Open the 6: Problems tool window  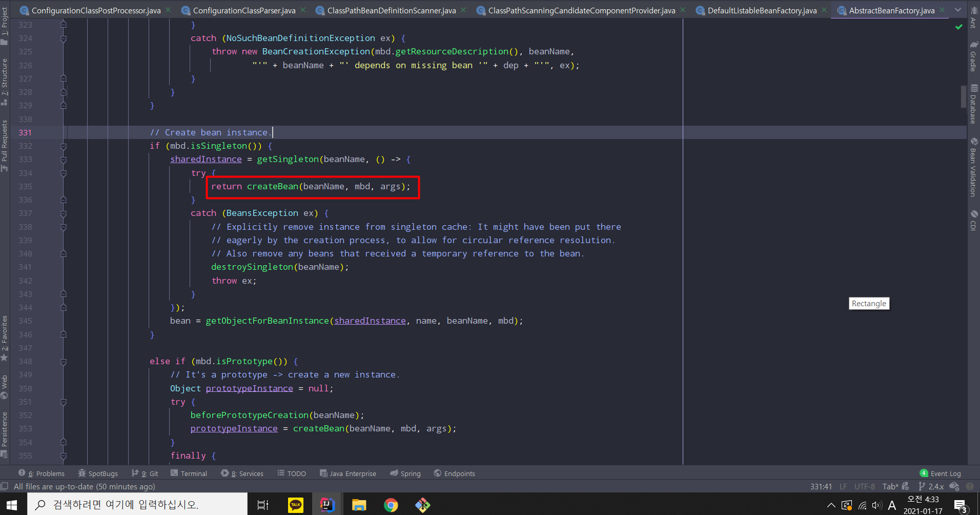point(42,473)
